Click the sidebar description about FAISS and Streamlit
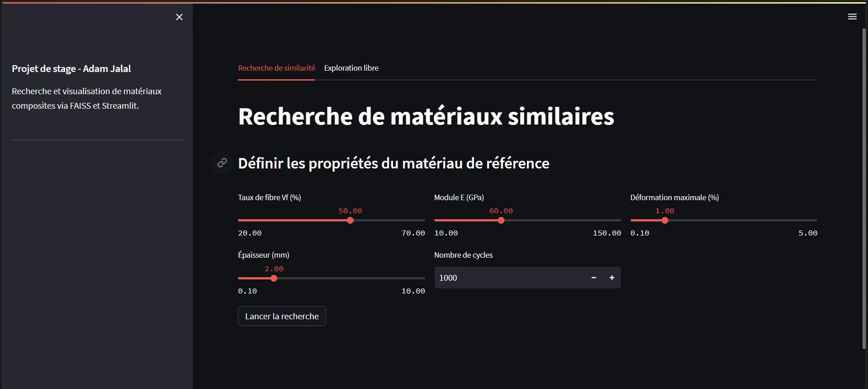Image resolution: width=868 pixels, height=389 pixels. click(86, 98)
